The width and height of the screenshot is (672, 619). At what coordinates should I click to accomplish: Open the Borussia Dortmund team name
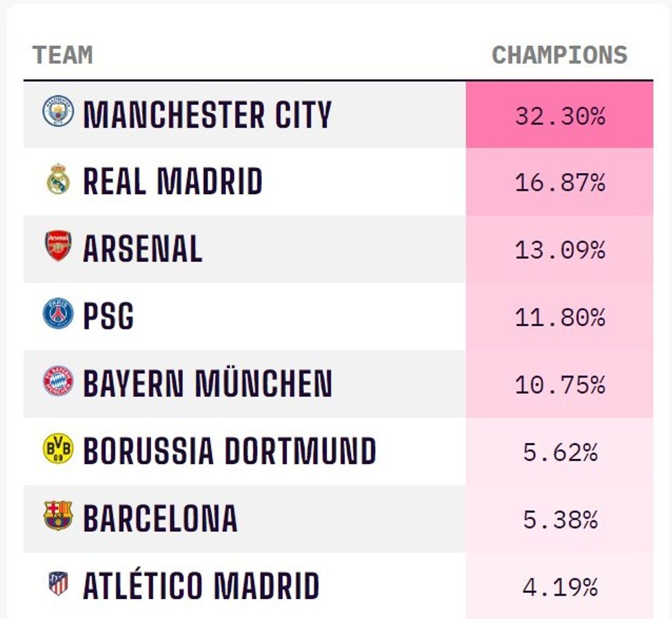click(230, 452)
